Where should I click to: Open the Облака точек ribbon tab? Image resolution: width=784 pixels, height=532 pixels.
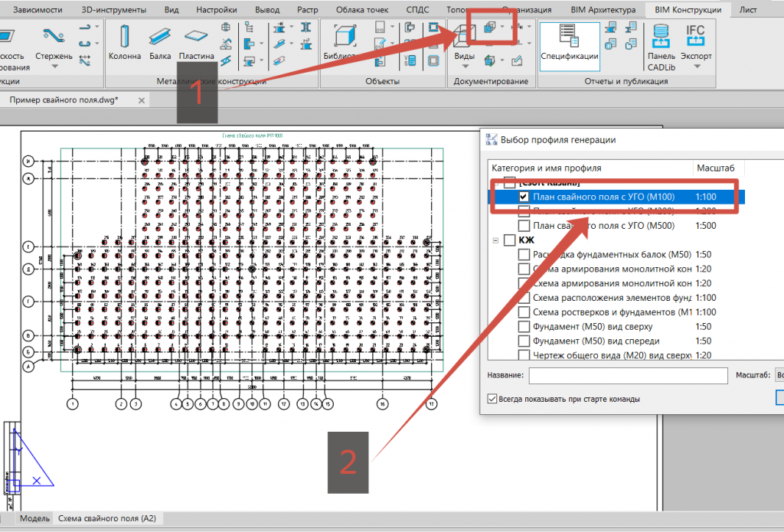pos(362,9)
